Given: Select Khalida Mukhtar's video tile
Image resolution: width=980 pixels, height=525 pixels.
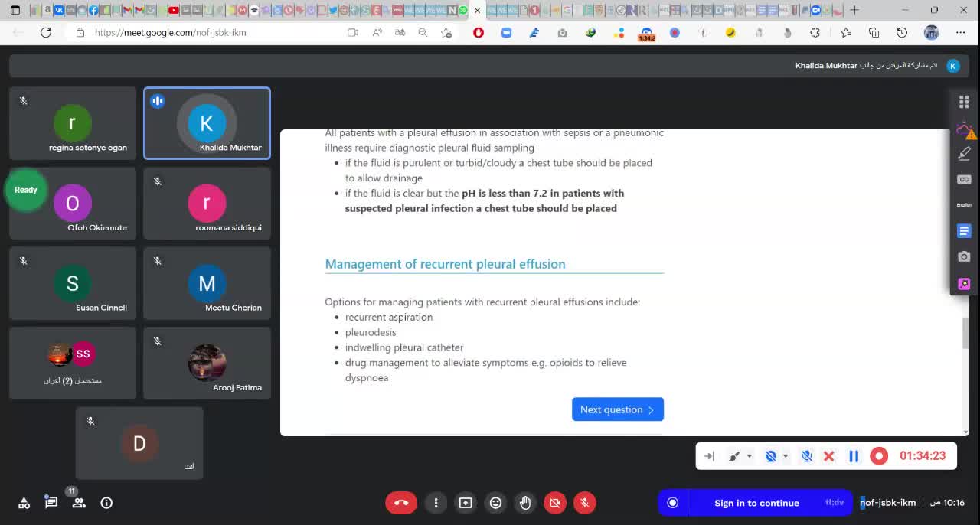Looking at the screenshot, I should pos(207,123).
